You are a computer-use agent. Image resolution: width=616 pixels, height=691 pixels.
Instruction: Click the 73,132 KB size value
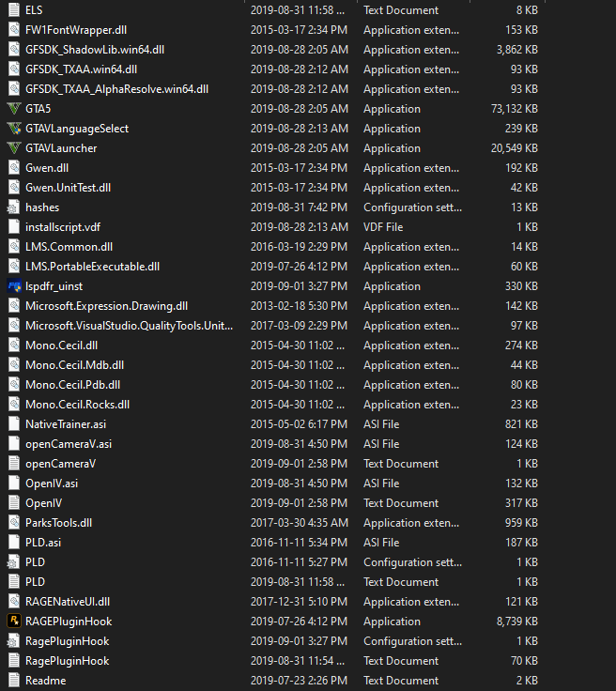(x=515, y=108)
